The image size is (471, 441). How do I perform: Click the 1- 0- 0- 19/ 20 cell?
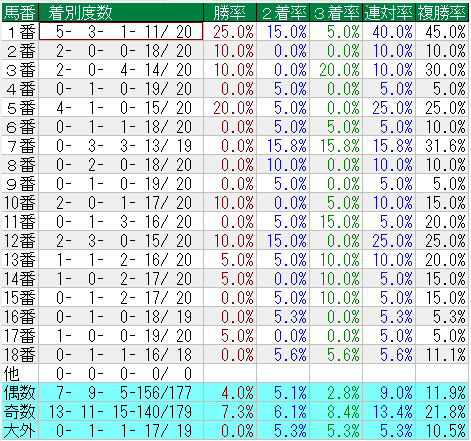click(121, 336)
